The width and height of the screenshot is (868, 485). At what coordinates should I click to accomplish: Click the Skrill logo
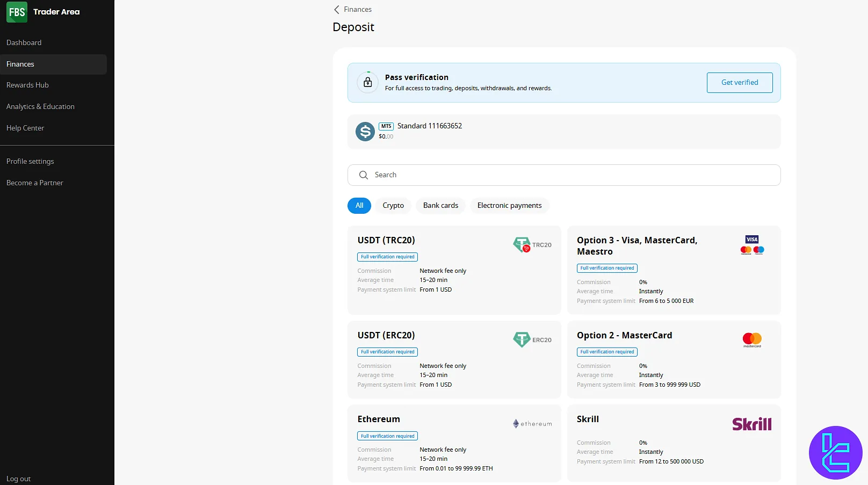(751, 424)
